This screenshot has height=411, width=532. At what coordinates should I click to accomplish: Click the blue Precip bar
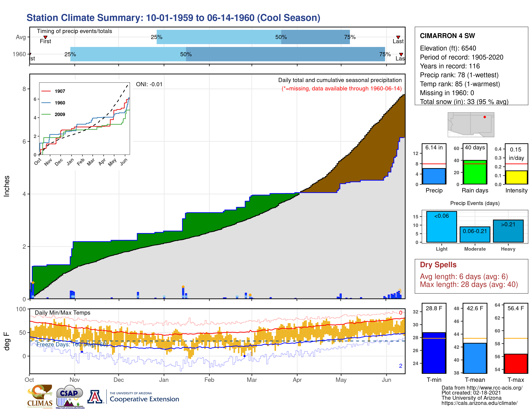pyautogui.click(x=434, y=176)
